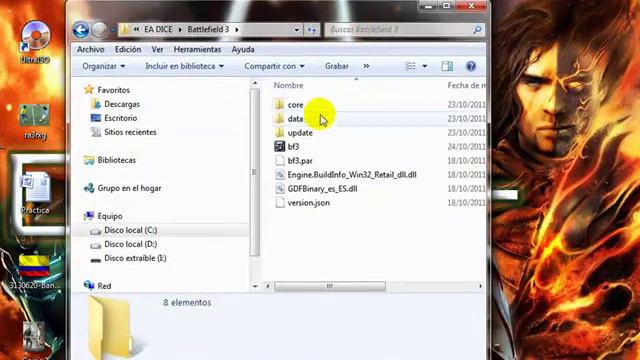
Task: Click navigation pane scroll up arrow
Action: [255, 83]
